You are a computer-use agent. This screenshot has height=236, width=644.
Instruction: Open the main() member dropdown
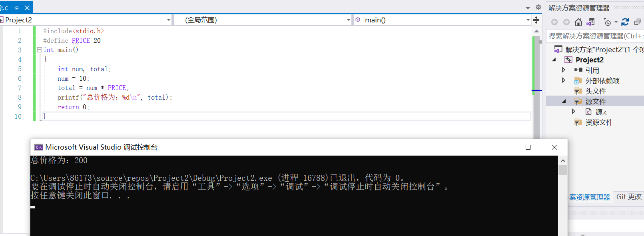tap(528, 20)
